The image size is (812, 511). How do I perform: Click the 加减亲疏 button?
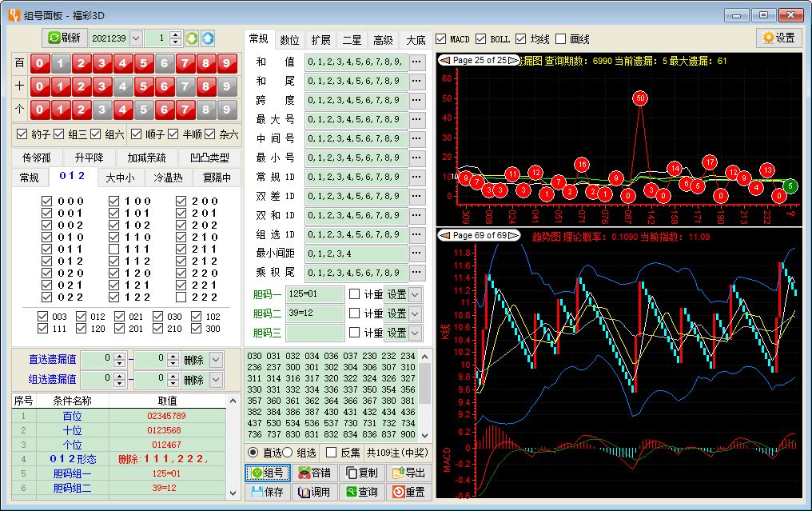[146, 158]
